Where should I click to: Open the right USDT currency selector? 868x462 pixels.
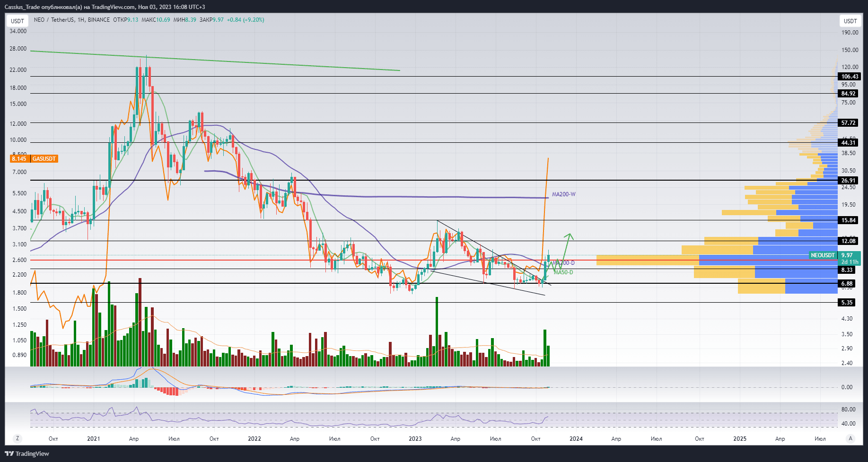click(x=850, y=21)
